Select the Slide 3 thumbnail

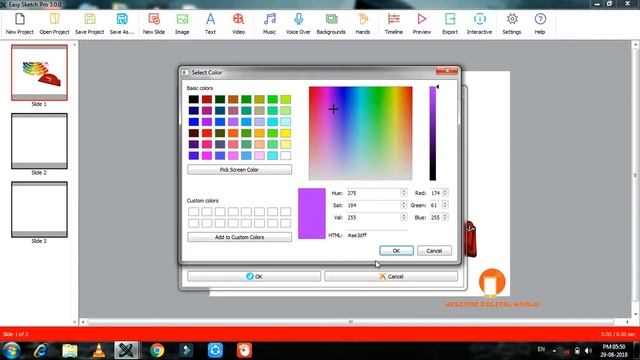click(39, 209)
